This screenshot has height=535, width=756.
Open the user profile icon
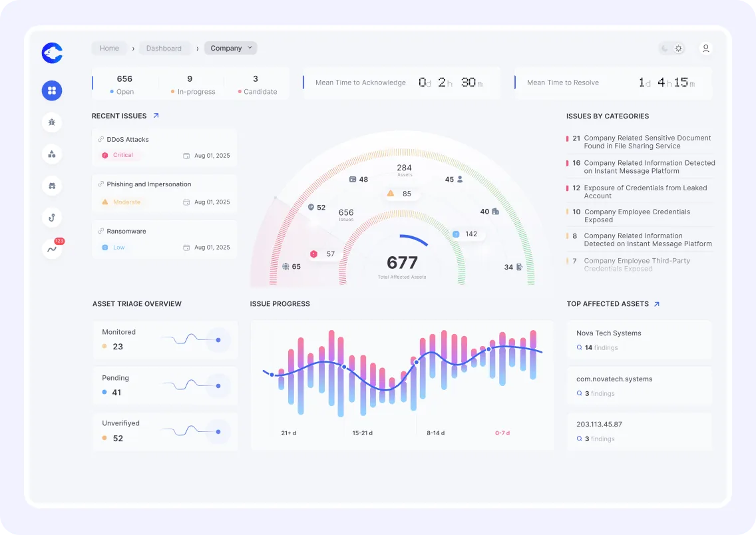coord(705,49)
